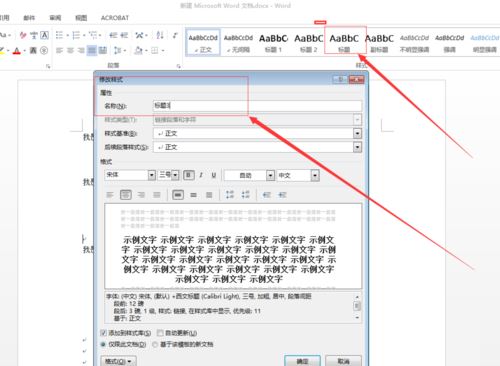Click align left in ribbon paragraph group
500x366 pixels.
[59, 50]
